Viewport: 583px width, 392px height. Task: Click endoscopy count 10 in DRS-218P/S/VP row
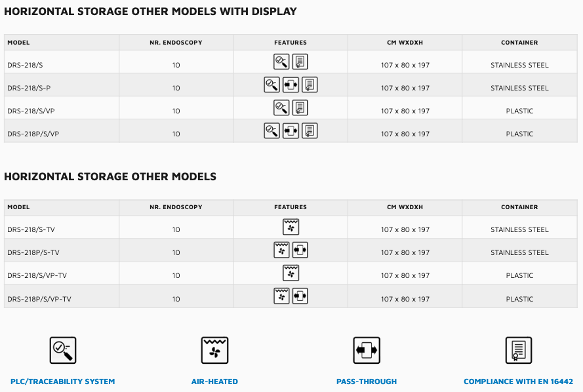coord(176,134)
